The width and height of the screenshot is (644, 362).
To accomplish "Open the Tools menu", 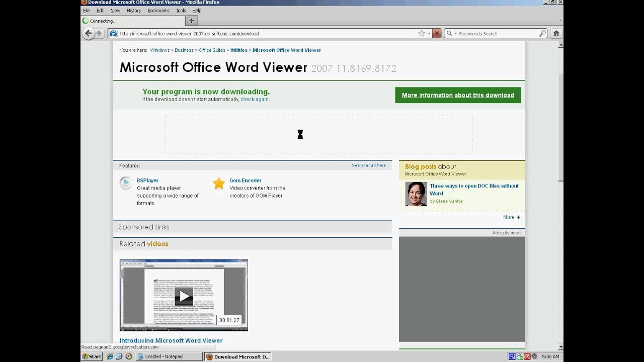I will [181, 11].
